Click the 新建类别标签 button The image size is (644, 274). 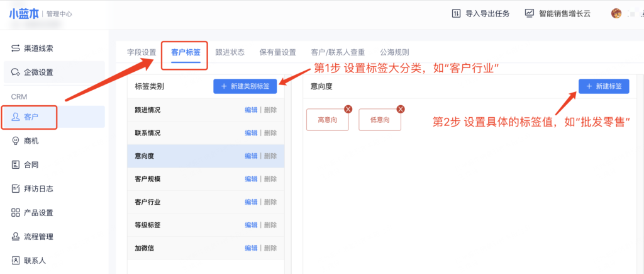point(245,86)
